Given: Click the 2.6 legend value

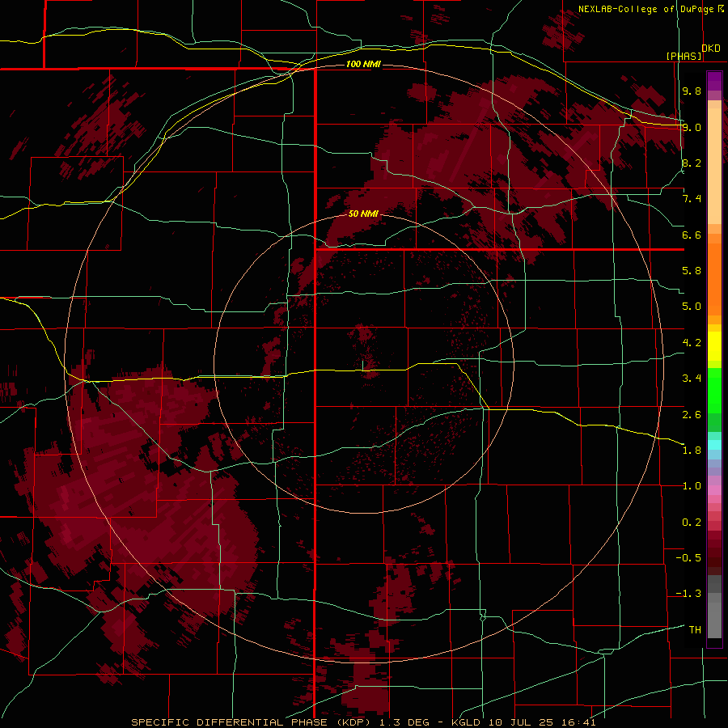Looking at the screenshot, I should [692, 415].
